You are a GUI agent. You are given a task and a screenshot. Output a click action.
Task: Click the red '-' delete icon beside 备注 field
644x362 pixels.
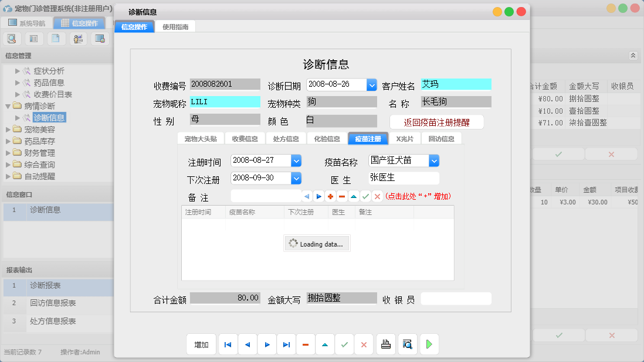tap(342, 196)
